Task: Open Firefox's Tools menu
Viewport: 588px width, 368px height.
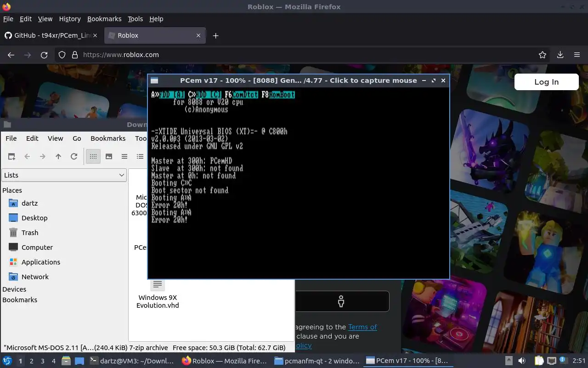Action: pyautogui.click(x=135, y=19)
